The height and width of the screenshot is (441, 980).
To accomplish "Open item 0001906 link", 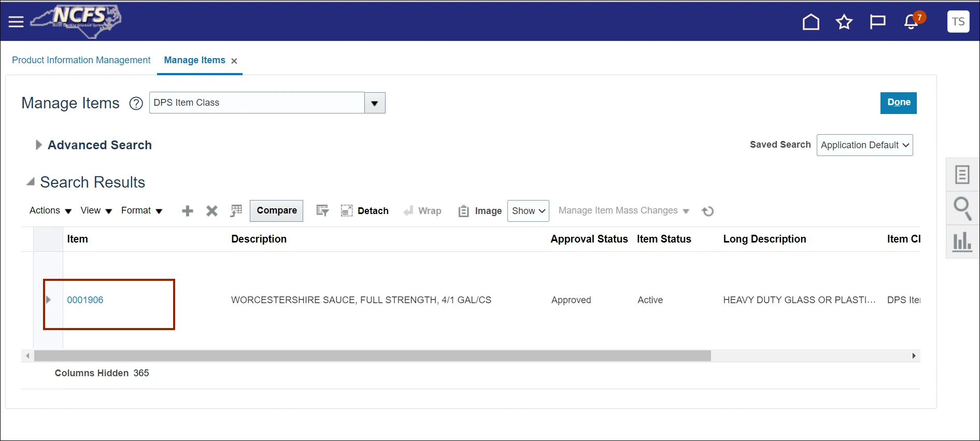I will [85, 300].
